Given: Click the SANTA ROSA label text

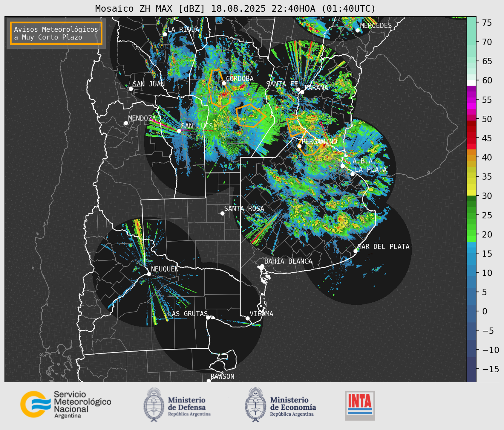Looking at the screenshot, I should pos(244,208).
